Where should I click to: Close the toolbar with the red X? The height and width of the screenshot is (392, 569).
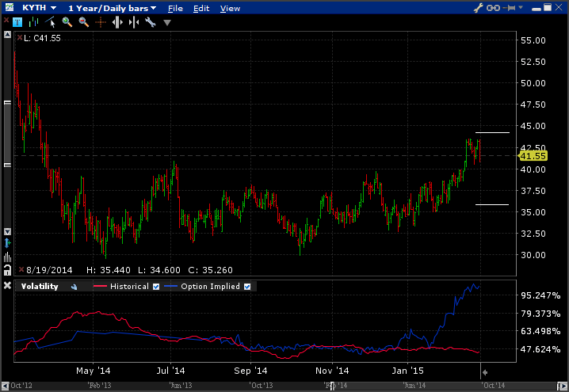pos(6,21)
